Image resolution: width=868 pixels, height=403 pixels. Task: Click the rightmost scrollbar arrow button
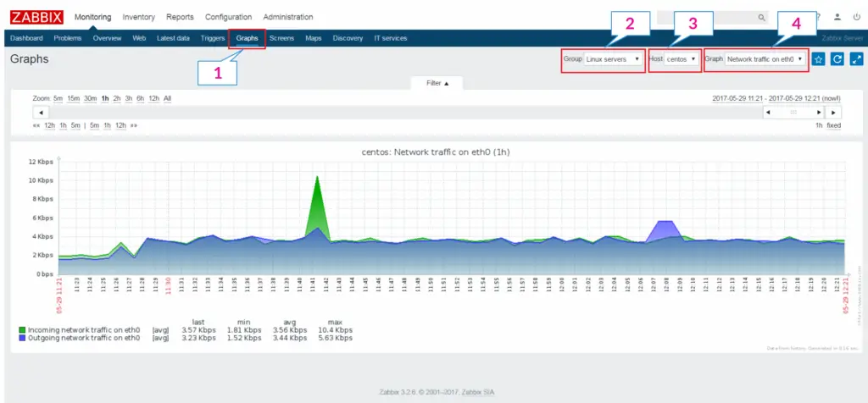click(833, 113)
